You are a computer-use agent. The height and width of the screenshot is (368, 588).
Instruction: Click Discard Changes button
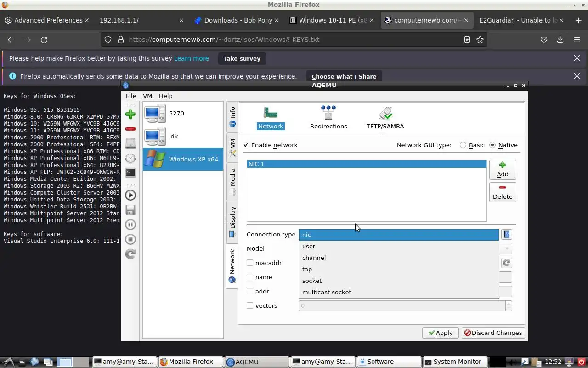493,333
